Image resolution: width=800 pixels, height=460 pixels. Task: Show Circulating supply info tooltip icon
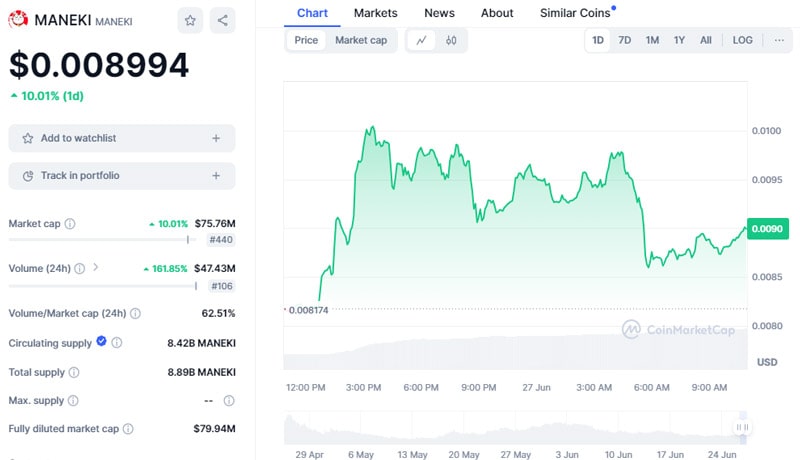(117, 343)
